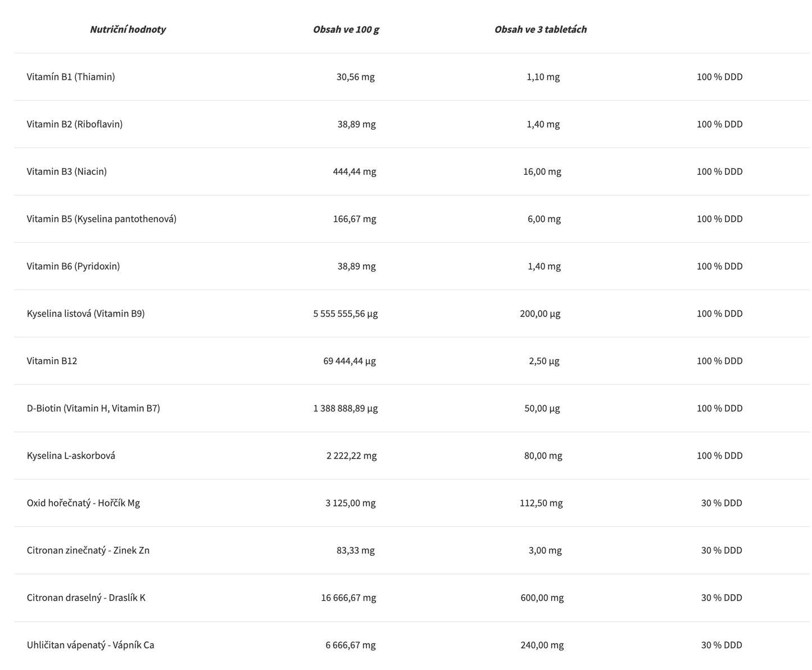Select the Vitamin B6 (Pyridoxin) label

(x=73, y=266)
